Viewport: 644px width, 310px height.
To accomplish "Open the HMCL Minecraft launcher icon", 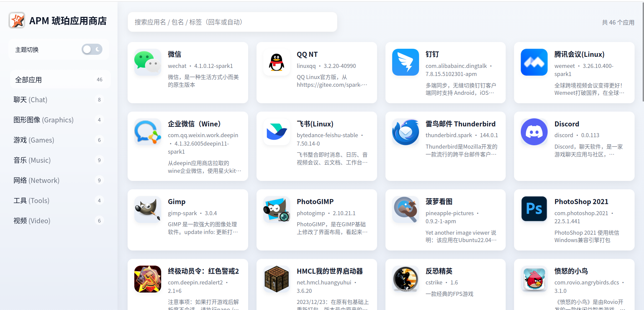I will point(277,279).
